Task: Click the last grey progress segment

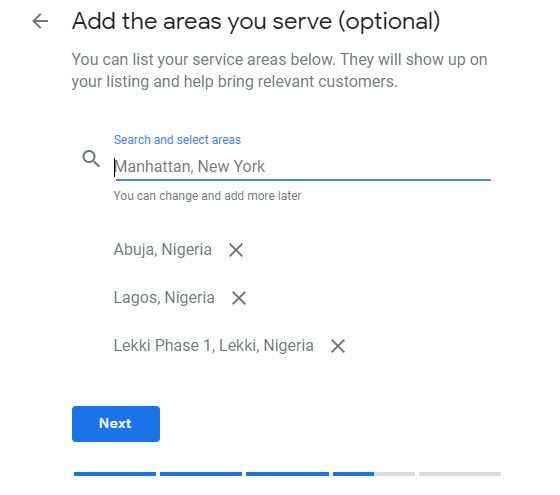Action: (460, 474)
